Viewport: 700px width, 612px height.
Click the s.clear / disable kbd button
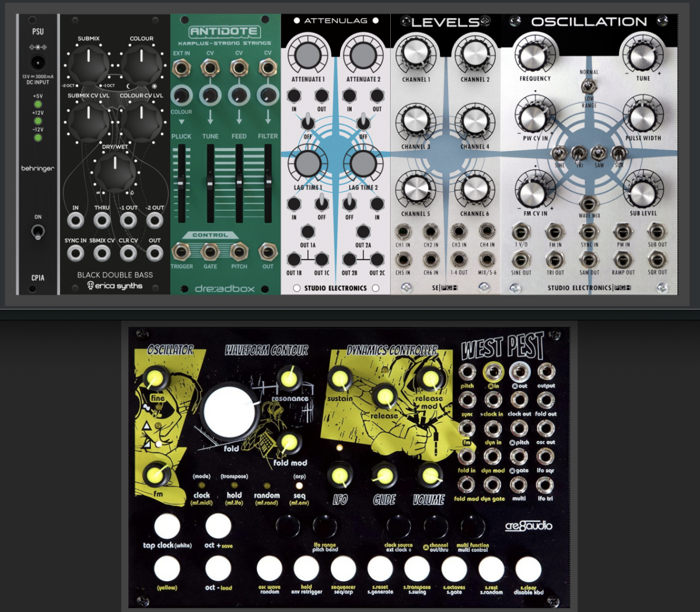pyautogui.click(x=528, y=569)
